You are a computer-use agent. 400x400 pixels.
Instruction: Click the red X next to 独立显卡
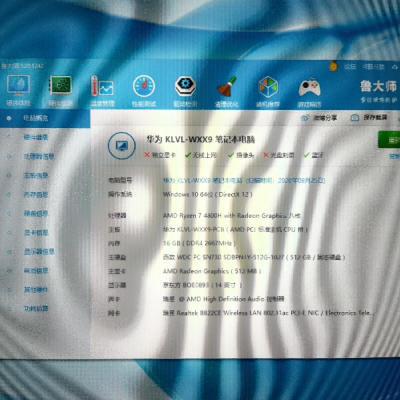pyautogui.click(x=147, y=155)
